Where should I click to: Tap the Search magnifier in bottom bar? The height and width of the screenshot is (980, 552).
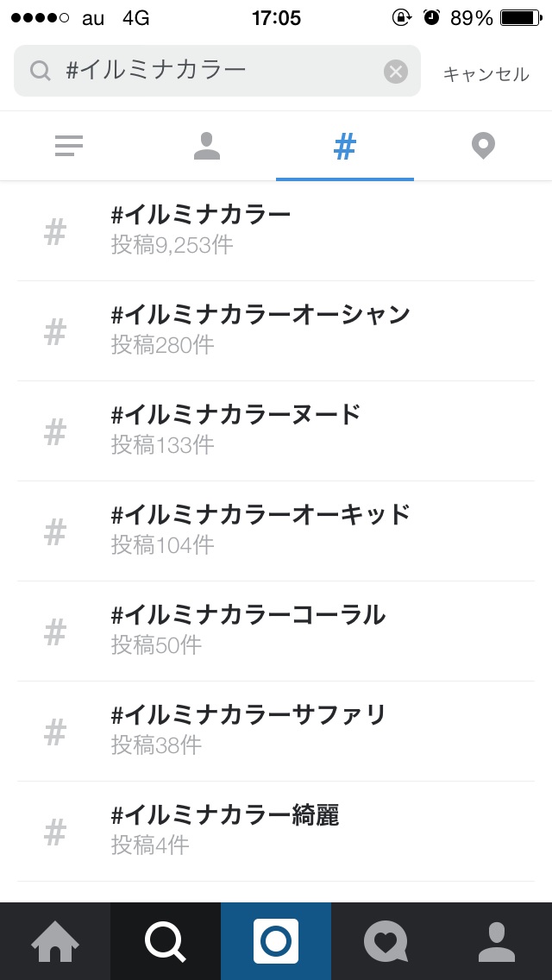[166, 941]
